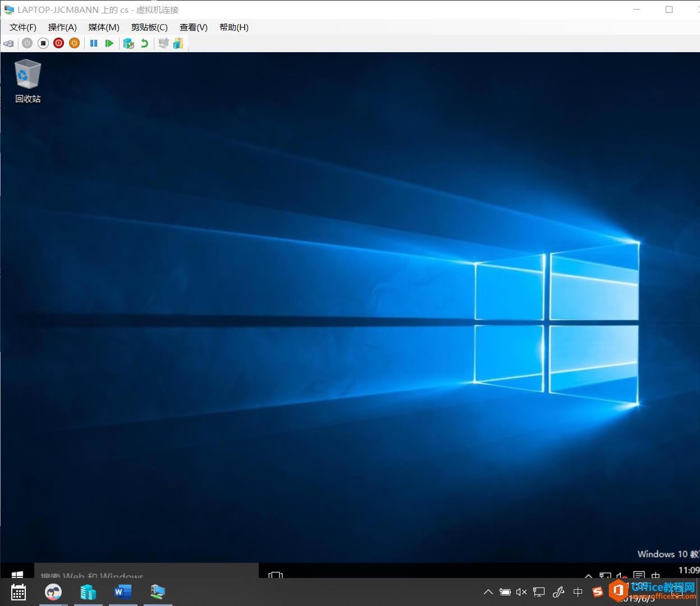Click the greyed-out enhanced session icon
This screenshot has width=700, height=606.
[163, 43]
